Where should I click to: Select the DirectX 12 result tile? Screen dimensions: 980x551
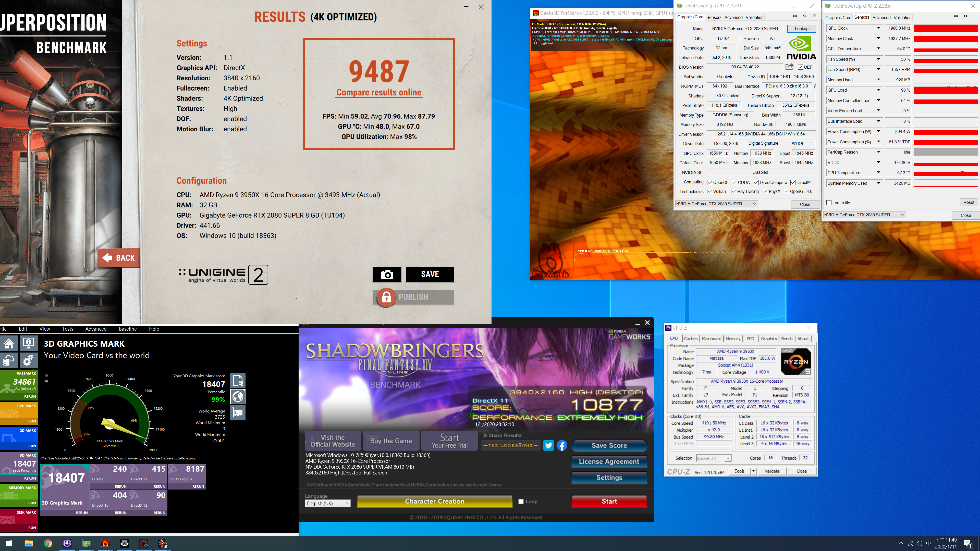point(148,503)
